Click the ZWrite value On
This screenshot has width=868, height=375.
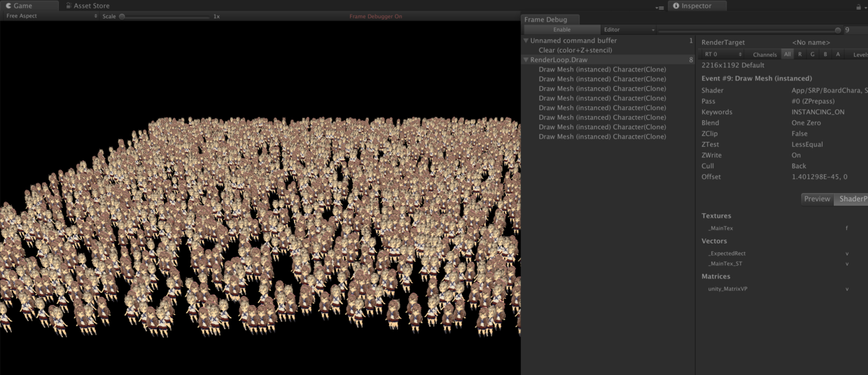(x=796, y=155)
